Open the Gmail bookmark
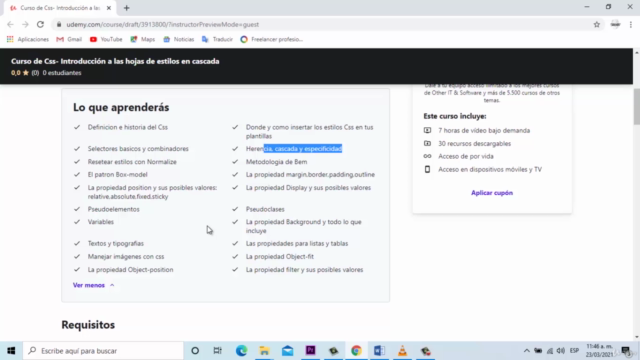The width and height of the screenshot is (640, 360). point(69,39)
